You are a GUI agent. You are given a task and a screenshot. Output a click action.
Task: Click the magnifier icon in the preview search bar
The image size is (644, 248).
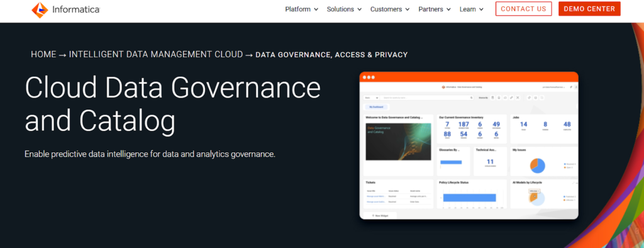(x=472, y=98)
